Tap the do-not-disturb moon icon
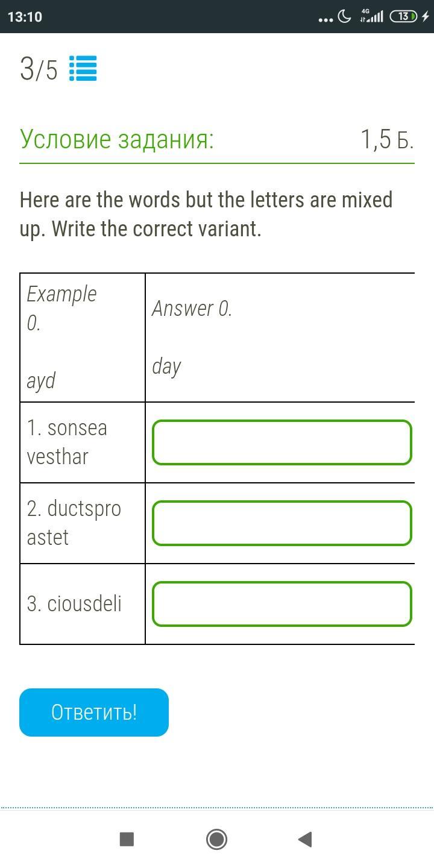This screenshot has width=434, height=868. point(345,16)
